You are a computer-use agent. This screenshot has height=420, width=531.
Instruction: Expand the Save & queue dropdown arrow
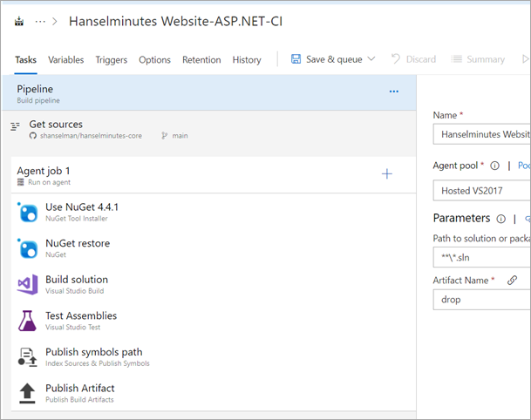(x=371, y=59)
